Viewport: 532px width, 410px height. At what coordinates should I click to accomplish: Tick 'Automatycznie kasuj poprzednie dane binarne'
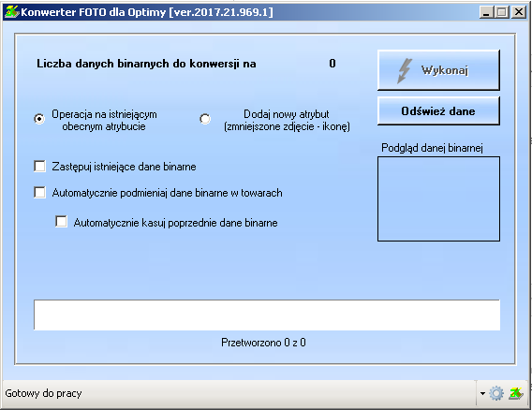tap(61, 222)
